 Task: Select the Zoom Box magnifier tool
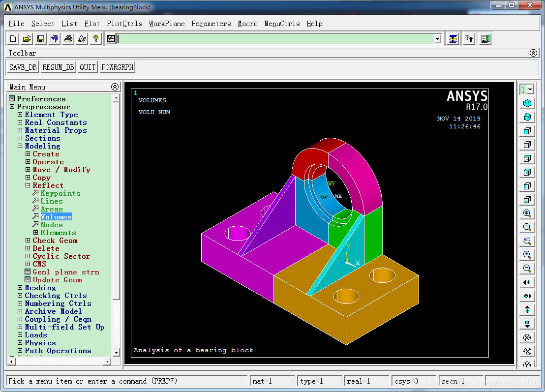coord(527,227)
